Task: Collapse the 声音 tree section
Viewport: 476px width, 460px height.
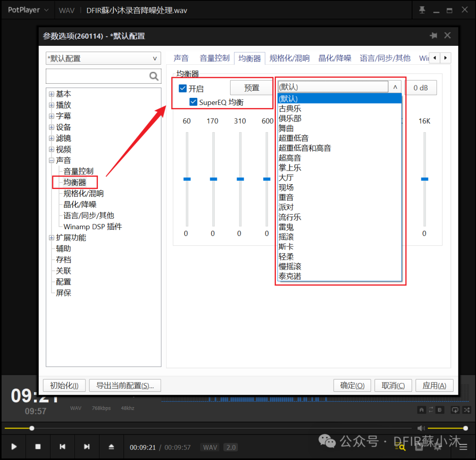Action: 52,160
